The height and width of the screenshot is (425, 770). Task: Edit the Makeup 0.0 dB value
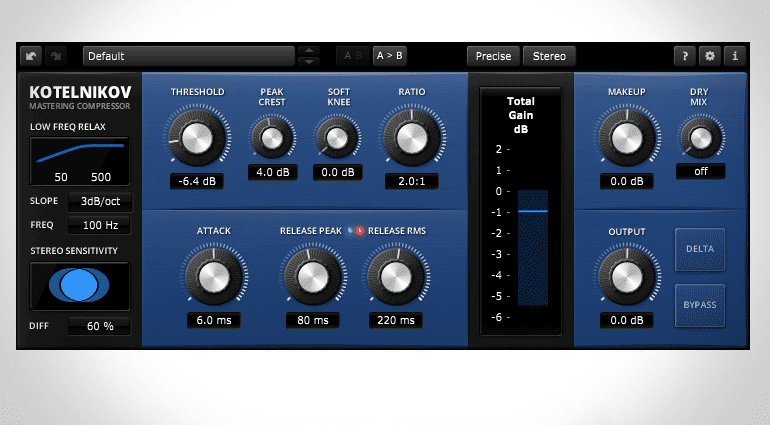tap(627, 181)
